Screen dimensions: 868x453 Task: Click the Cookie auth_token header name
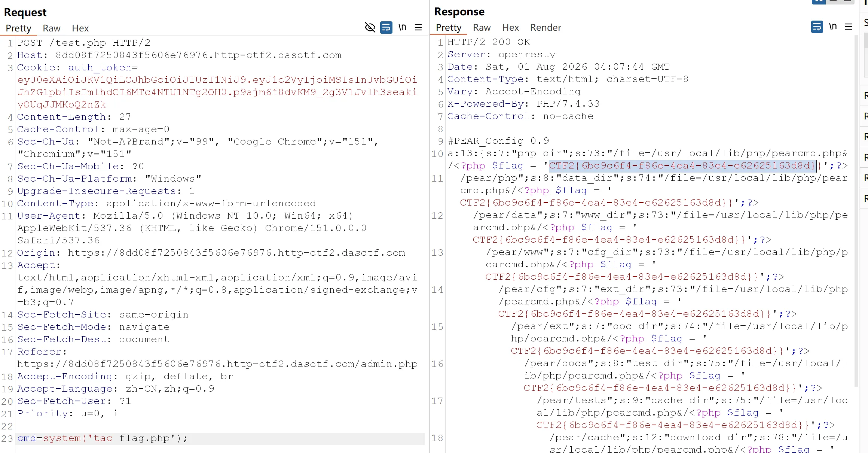77,68
